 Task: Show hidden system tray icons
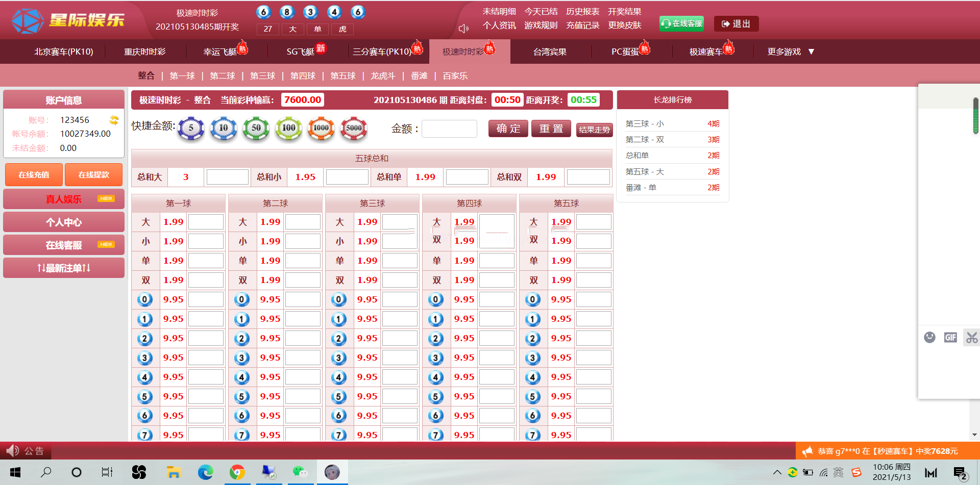point(777,472)
